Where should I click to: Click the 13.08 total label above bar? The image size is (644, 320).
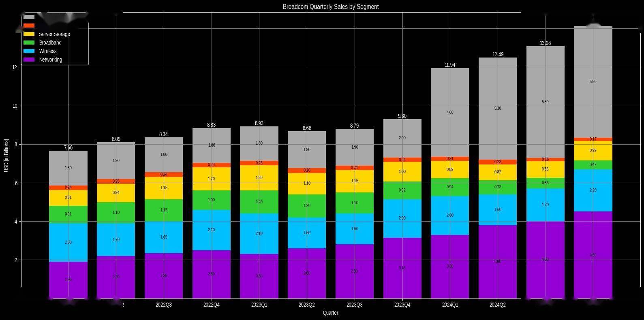click(x=545, y=43)
